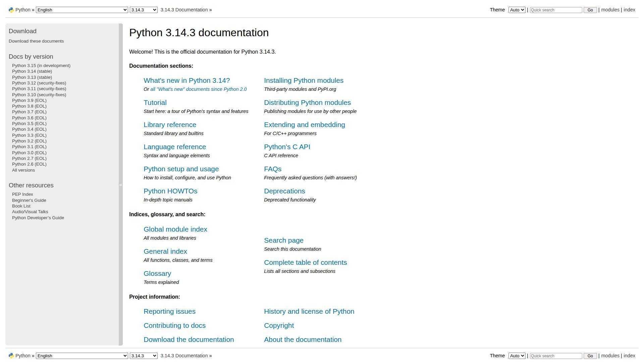Open the Tutorial documentation link
Screen dimensions: 644x362
(155, 103)
